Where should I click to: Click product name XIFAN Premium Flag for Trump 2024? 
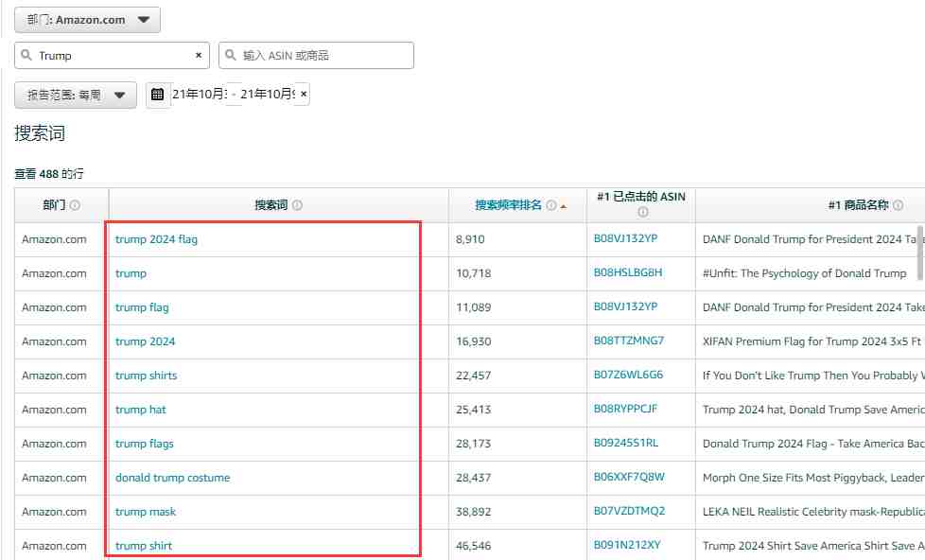pyautogui.click(x=813, y=341)
